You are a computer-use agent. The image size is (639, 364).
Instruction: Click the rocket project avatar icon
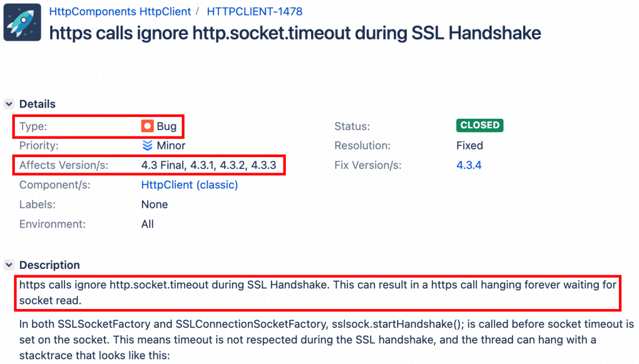point(22,22)
